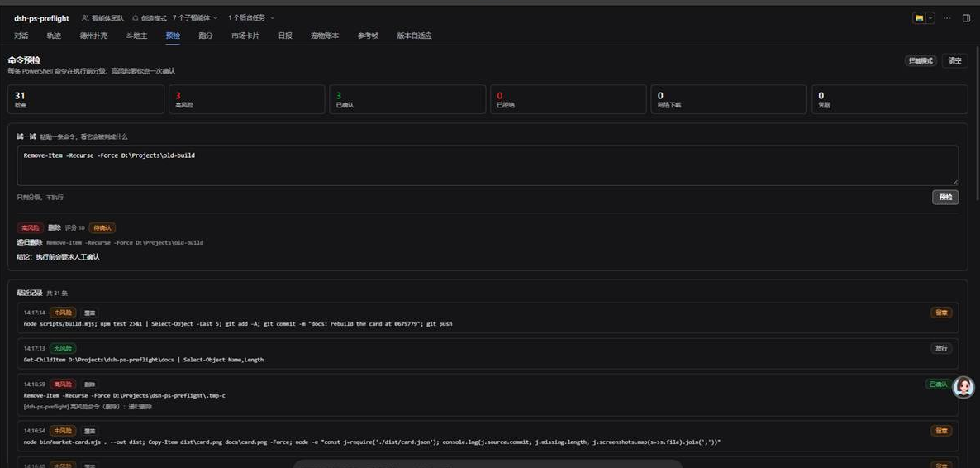Open the 斗地主 tab
Image resolution: width=980 pixels, height=468 pixels.
coord(137,36)
